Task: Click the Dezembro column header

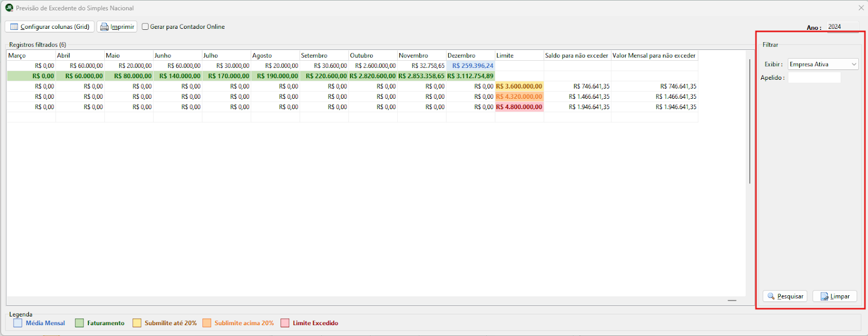Action: 470,55
